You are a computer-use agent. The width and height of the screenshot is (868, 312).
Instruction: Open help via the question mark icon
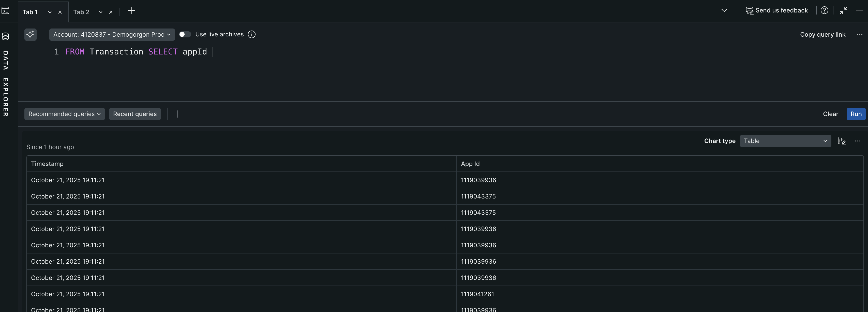[825, 10]
